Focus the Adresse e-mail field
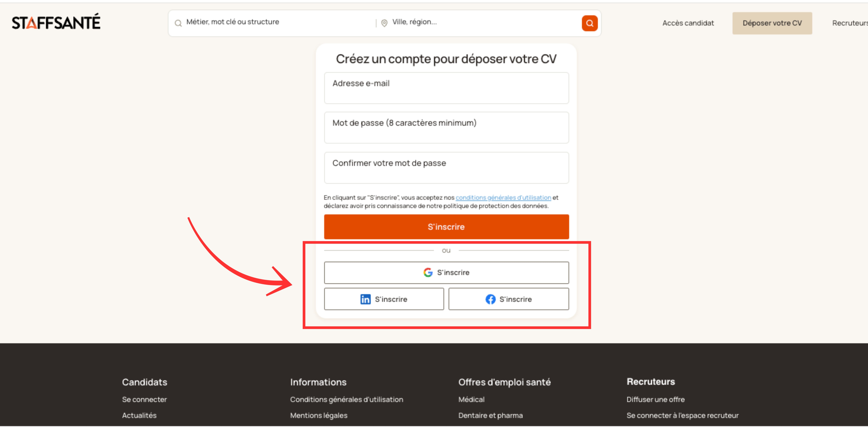Screen dimensions: 868x434 tap(446, 88)
